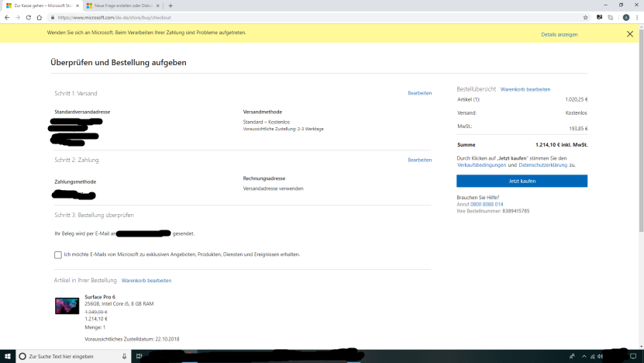Open Task View from the taskbar
This screenshot has width=644, height=363.
tap(139, 357)
